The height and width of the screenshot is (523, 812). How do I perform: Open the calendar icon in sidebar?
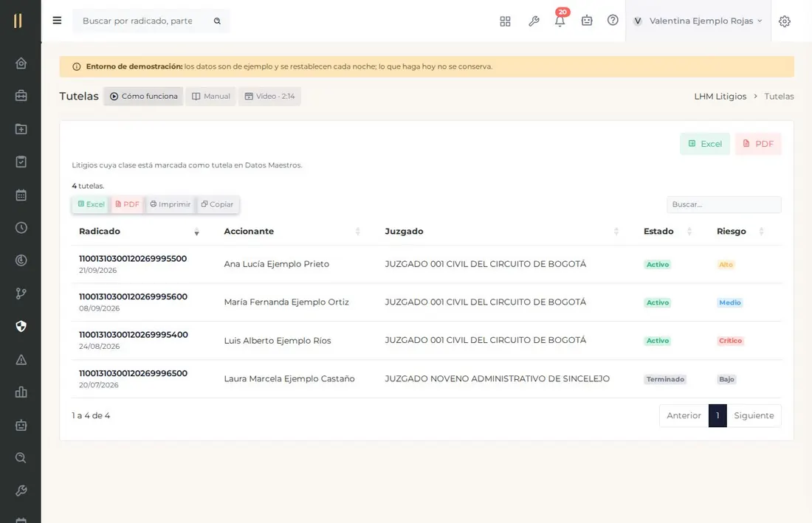pos(21,195)
